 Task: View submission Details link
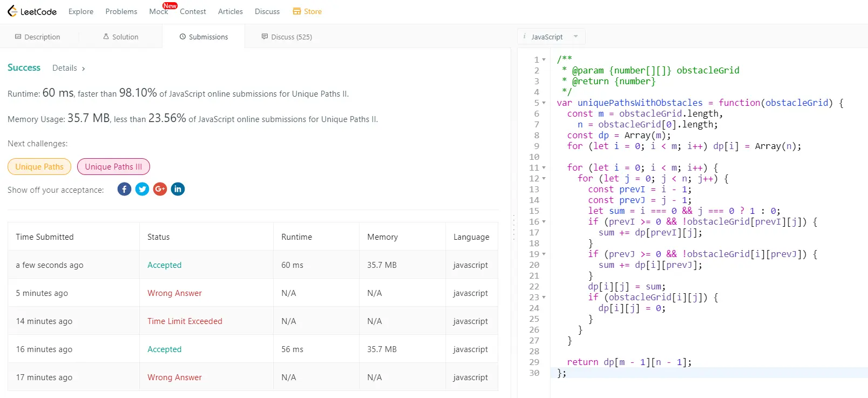click(x=69, y=68)
